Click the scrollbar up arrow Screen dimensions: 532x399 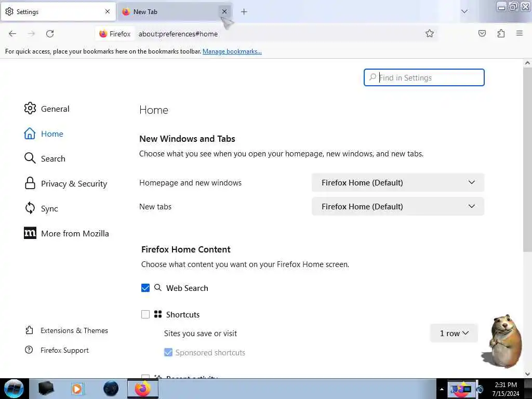point(527,63)
